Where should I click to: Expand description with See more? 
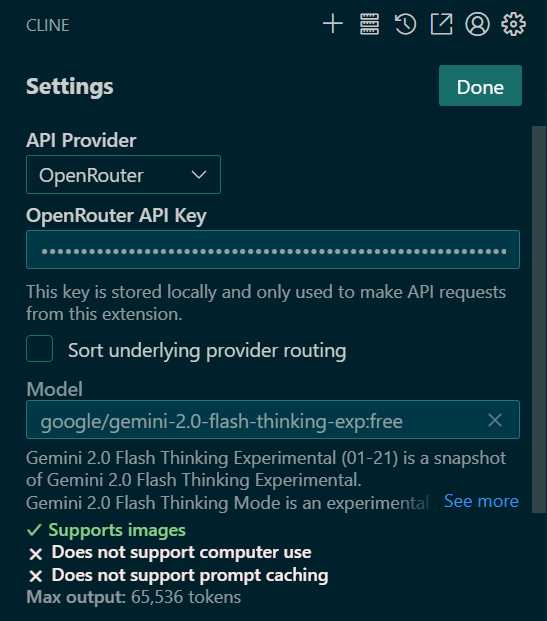[481, 501]
